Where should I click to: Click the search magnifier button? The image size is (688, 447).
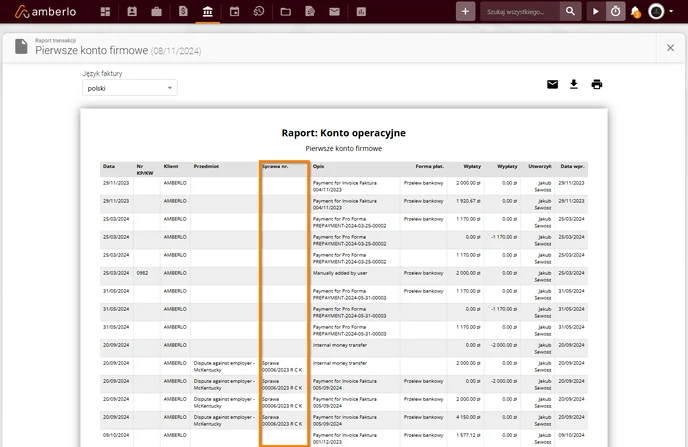tap(570, 11)
